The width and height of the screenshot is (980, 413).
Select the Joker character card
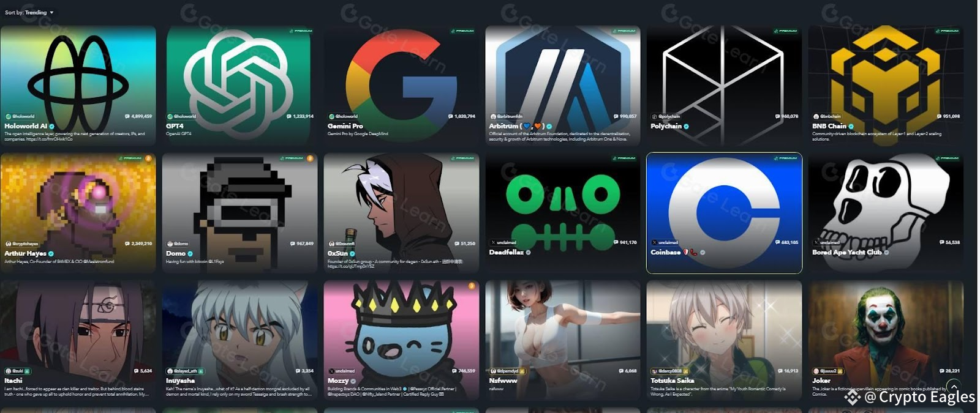[886, 340]
